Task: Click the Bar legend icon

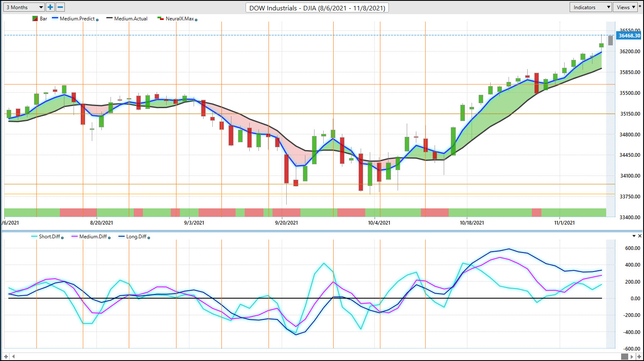Action: 35,19
